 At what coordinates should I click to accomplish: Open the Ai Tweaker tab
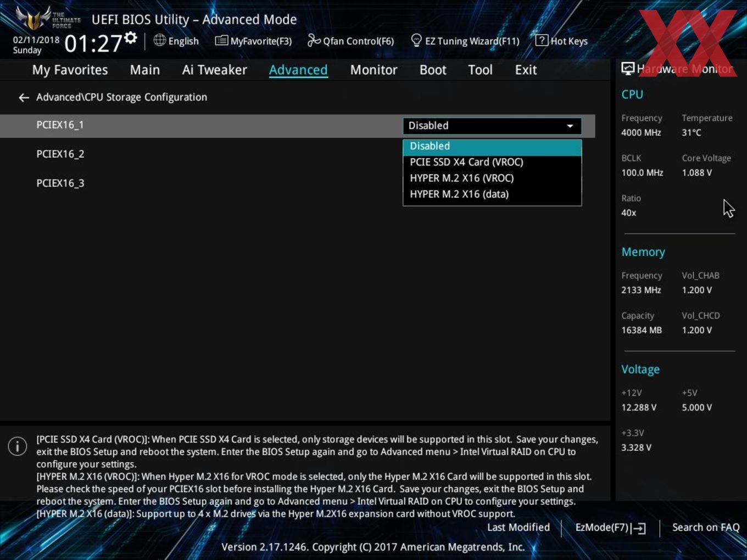tap(214, 70)
